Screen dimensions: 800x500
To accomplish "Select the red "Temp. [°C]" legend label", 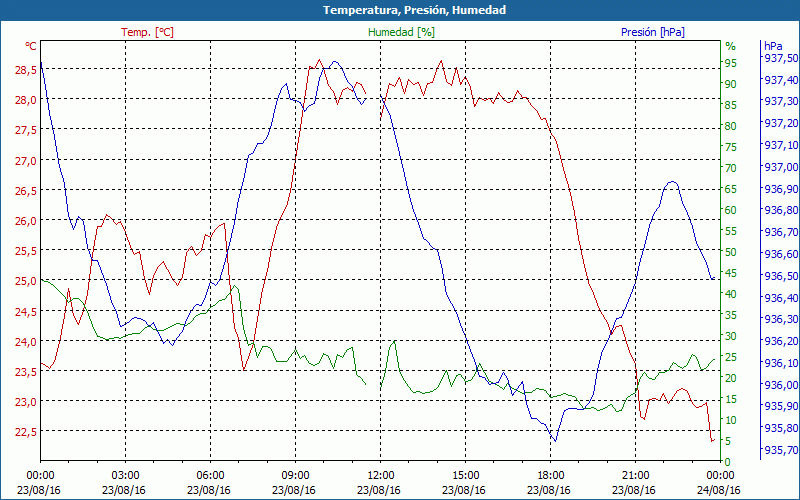I will [147, 32].
